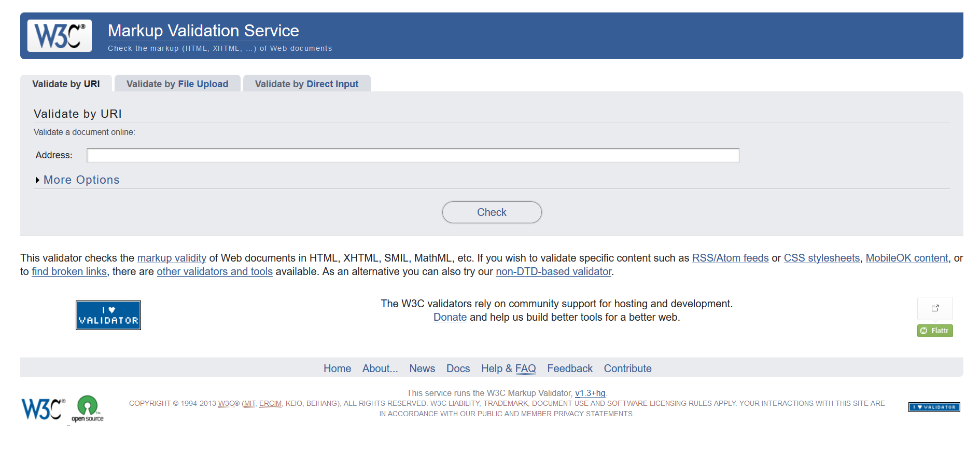980x465 pixels.
Task: Open the News navigation link
Action: pyautogui.click(x=422, y=368)
